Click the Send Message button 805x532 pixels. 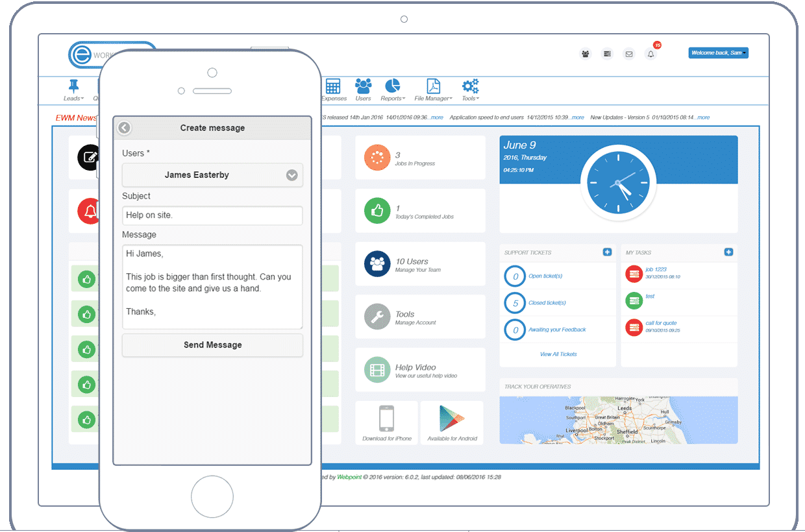(x=212, y=345)
